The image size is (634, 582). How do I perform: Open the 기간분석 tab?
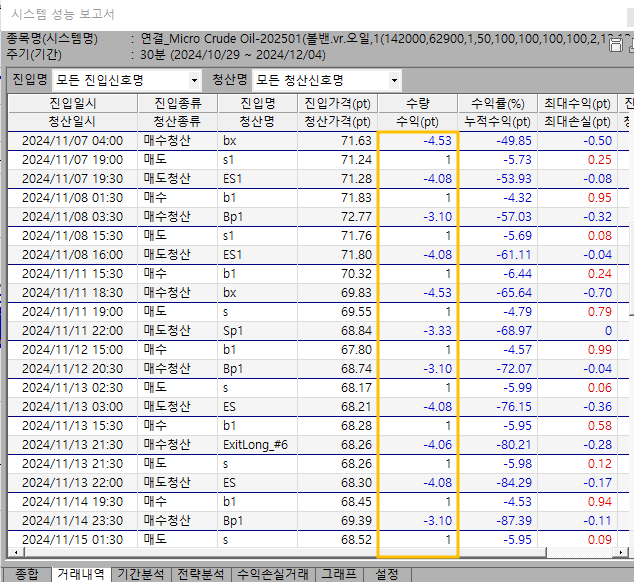click(x=142, y=574)
